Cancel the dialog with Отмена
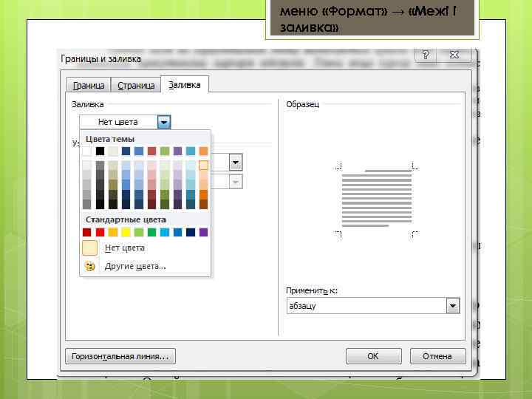 (437, 356)
